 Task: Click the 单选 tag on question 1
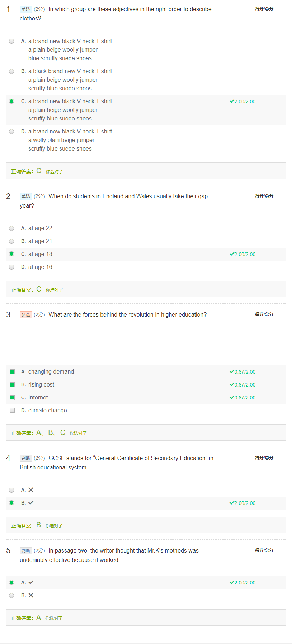26,9
